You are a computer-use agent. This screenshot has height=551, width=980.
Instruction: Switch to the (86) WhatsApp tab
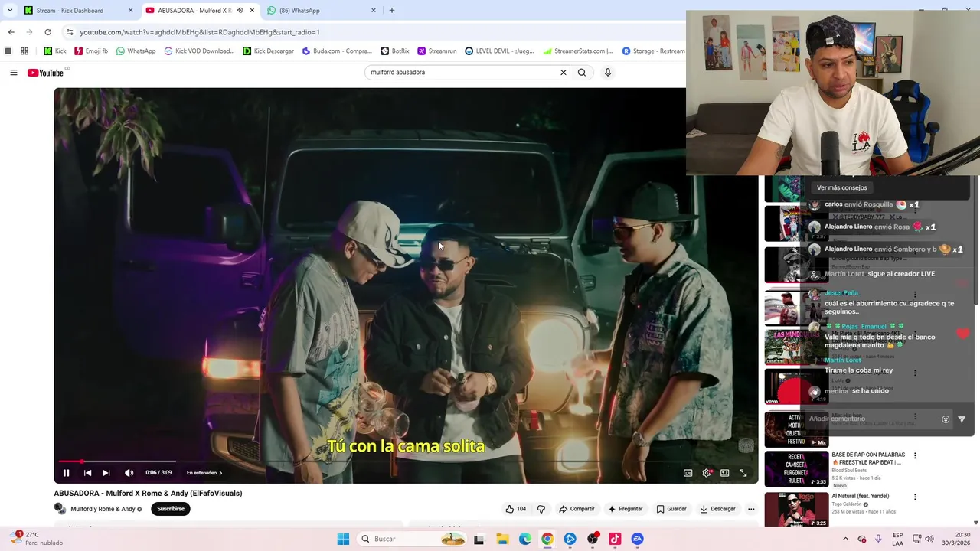point(322,10)
